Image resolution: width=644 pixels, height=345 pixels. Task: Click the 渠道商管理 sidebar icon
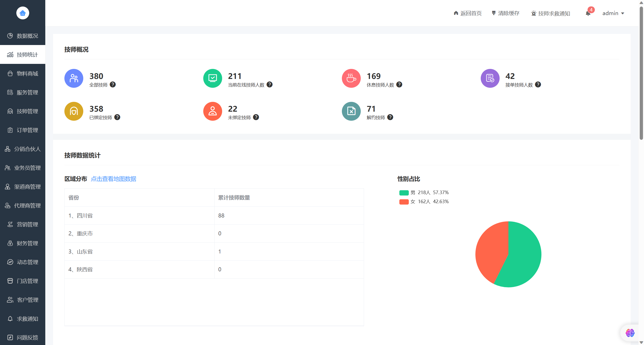8,187
